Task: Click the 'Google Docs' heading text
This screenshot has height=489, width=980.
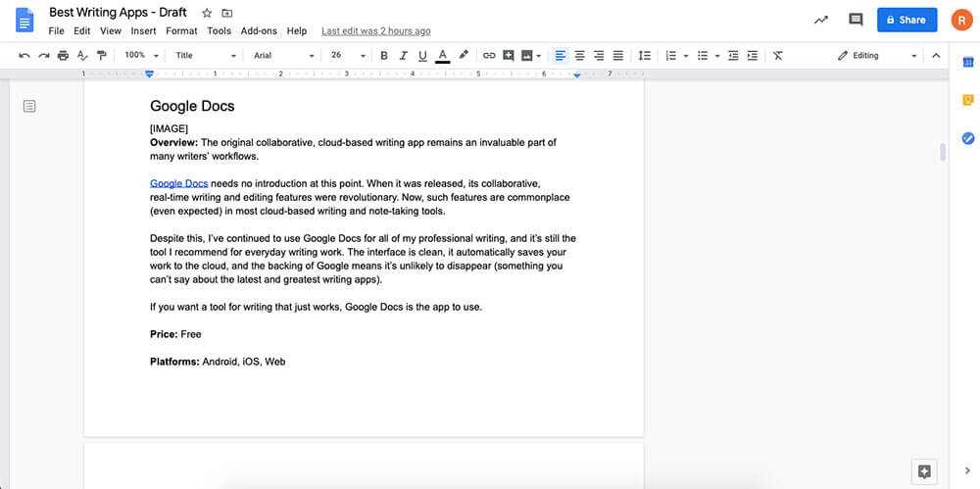Action: point(192,106)
